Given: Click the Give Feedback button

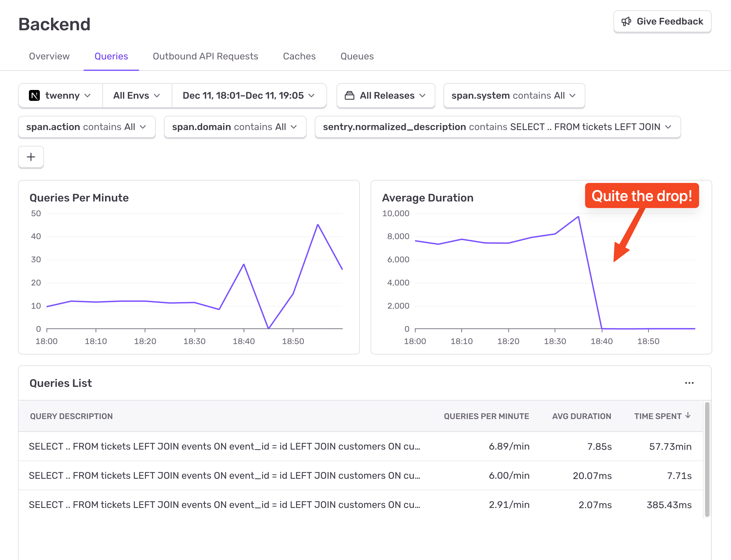Looking at the screenshot, I should [662, 21].
